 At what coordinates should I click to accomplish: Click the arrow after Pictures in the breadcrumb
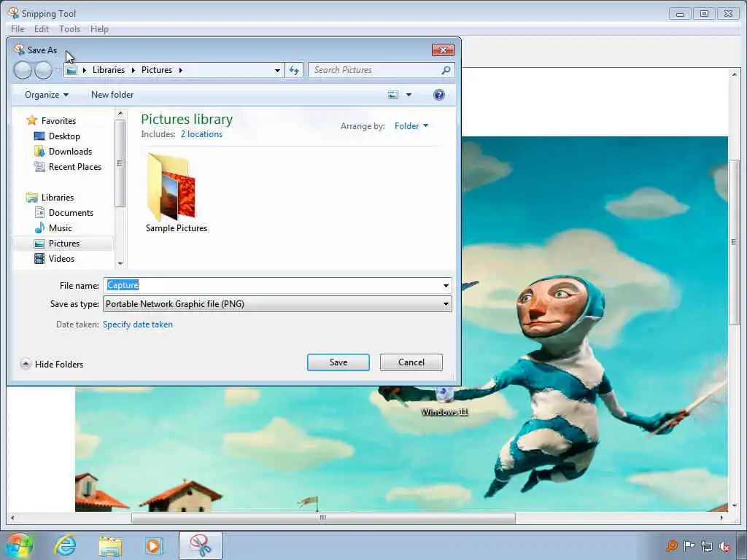[x=181, y=71]
